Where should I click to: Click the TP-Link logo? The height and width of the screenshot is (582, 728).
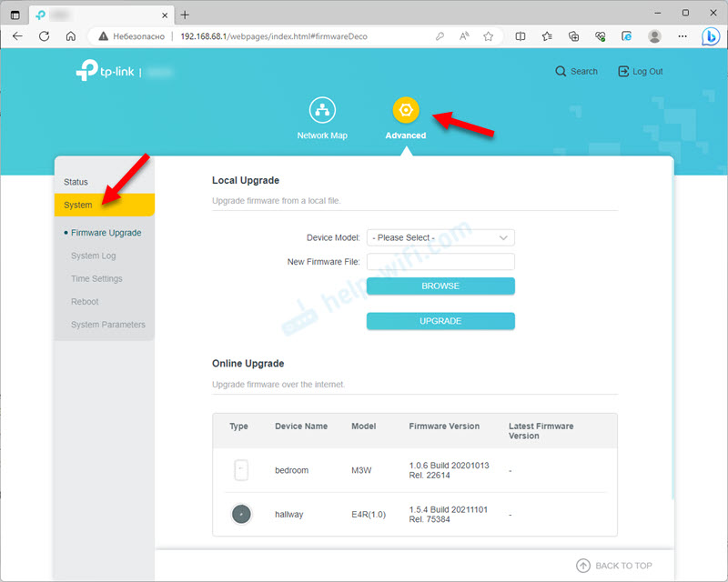pos(104,72)
